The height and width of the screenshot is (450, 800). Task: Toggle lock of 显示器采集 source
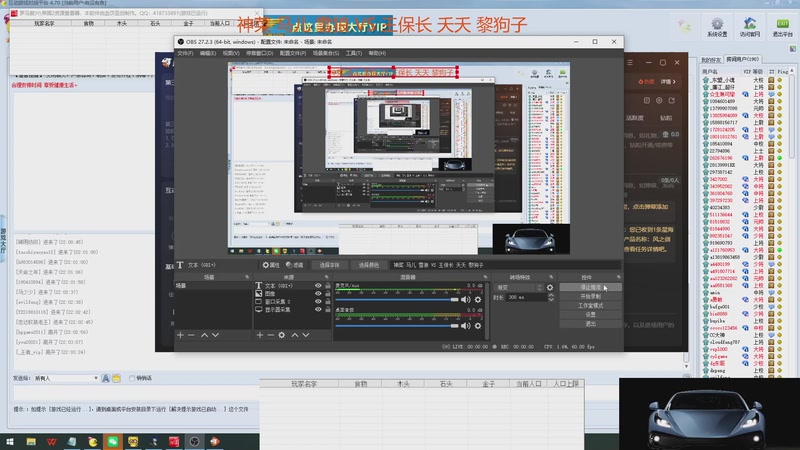click(328, 310)
